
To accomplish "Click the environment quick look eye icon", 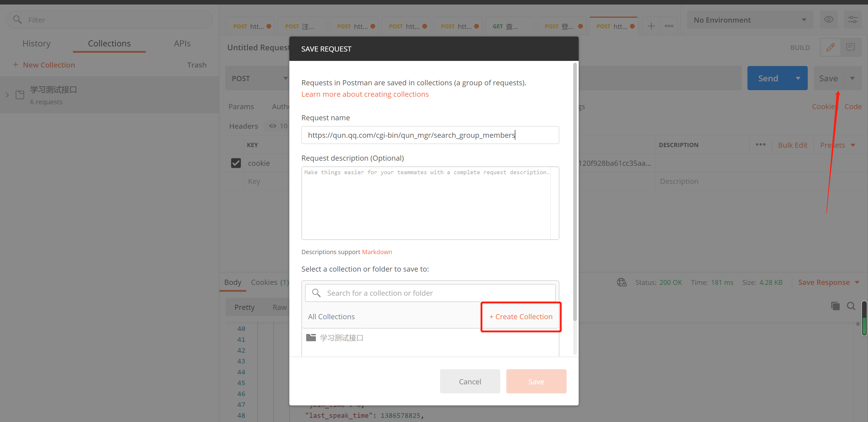I will pyautogui.click(x=829, y=20).
